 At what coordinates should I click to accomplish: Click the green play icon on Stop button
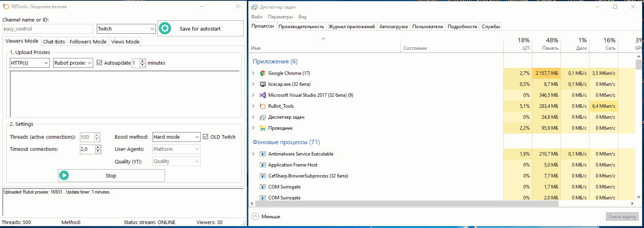64,176
